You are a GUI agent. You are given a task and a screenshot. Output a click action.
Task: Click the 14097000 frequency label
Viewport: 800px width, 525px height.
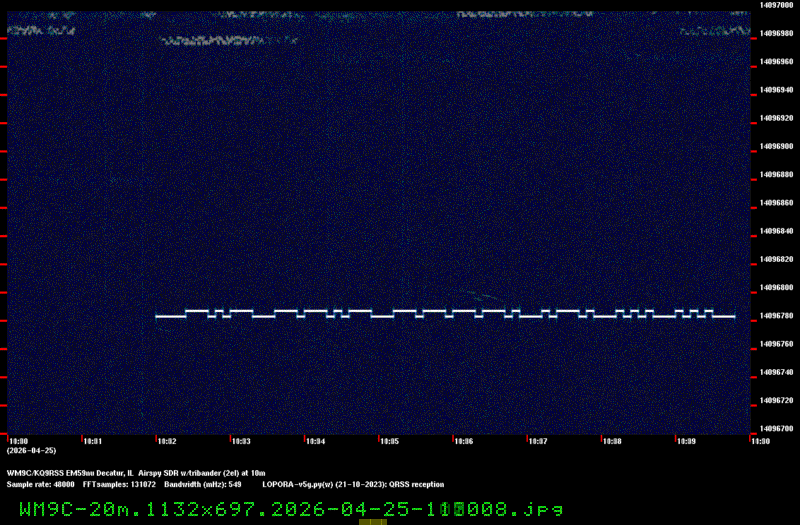click(x=776, y=5)
